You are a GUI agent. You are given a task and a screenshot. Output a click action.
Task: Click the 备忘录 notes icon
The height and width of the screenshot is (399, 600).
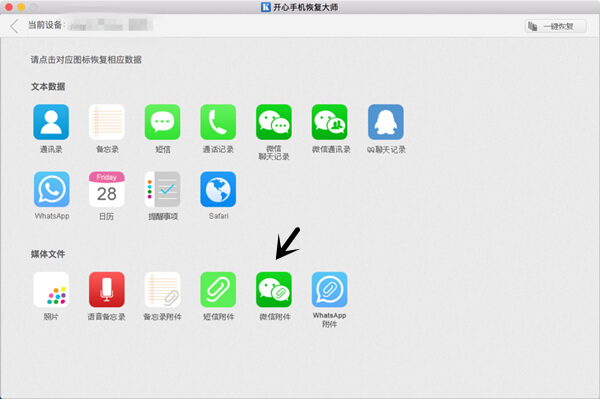pyautogui.click(x=107, y=122)
